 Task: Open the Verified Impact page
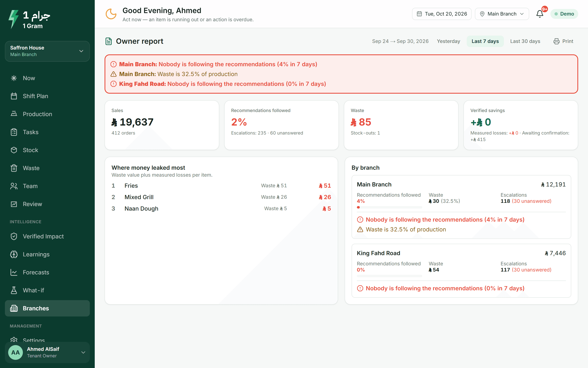point(47,236)
